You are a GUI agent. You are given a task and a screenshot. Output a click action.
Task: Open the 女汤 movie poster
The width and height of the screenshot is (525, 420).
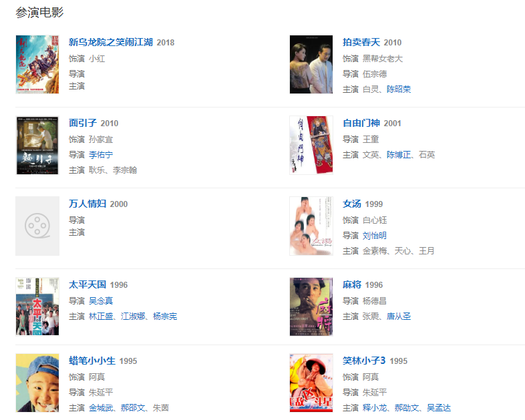311,226
